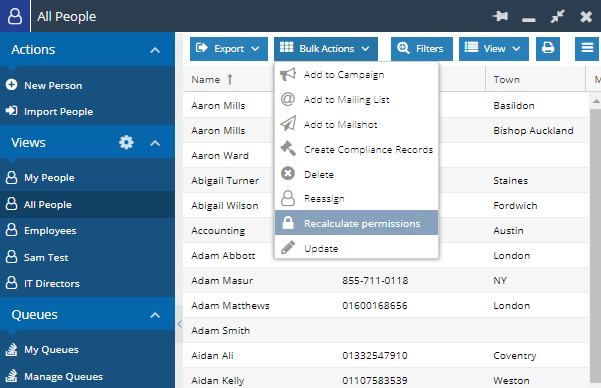Image resolution: width=601 pixels, height=388 pixels.
Task: Click the Delete cross icon in menu
Action: pyautogui.click(x=288, y=174)
